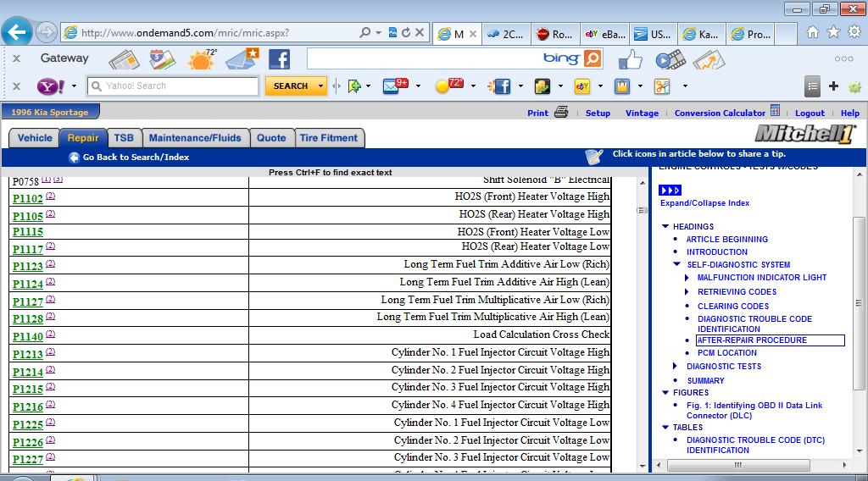Open the Maintenance/Fluids tab
Image resolution: width=868 pixels, height=481 pixels.
click(x=195, y=138)
